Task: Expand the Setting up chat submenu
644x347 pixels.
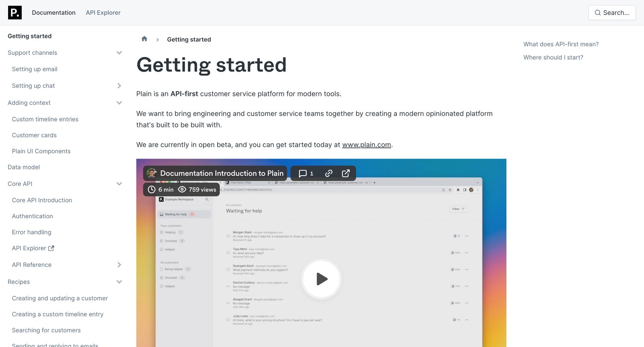Action: (119, 86)
